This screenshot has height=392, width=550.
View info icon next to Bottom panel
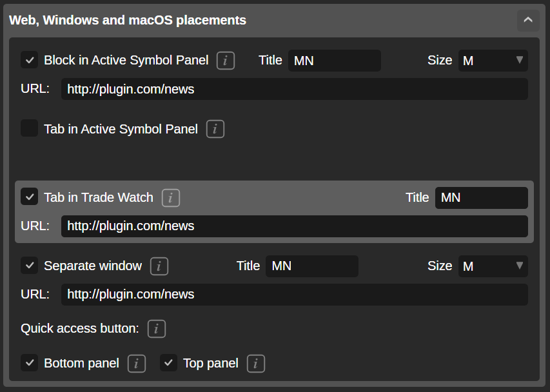click(136, 363)
